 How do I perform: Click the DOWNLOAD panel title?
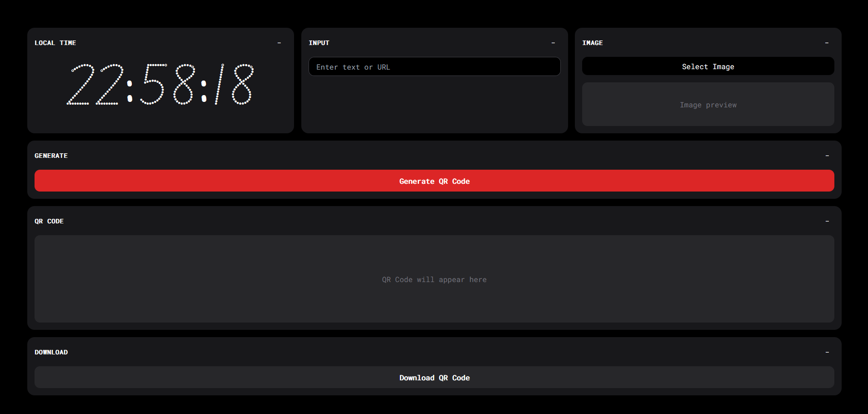tap(51, 352)
